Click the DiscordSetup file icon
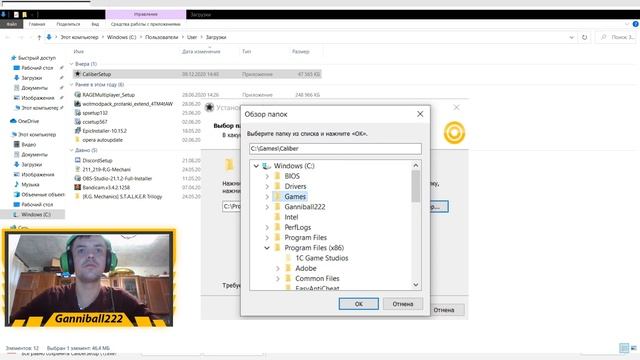Screen dimensions: 640x360 pyautogui.click(x=78, y=160)
